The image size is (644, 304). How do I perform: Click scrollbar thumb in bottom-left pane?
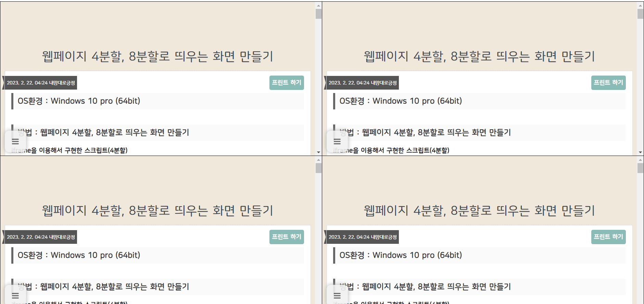[318, 168]
